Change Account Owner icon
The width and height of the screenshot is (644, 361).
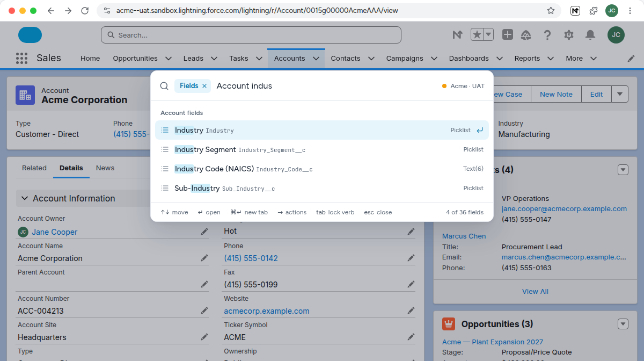204,232
